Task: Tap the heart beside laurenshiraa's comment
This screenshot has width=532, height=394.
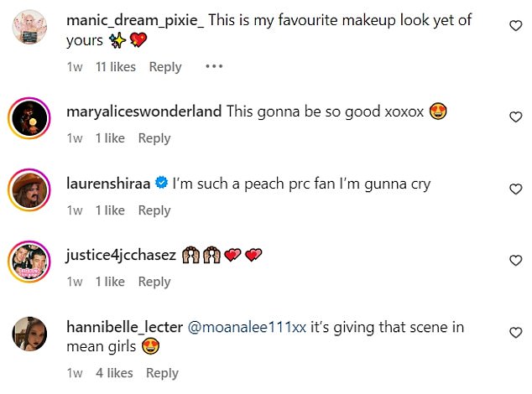Action: (516, 189)
